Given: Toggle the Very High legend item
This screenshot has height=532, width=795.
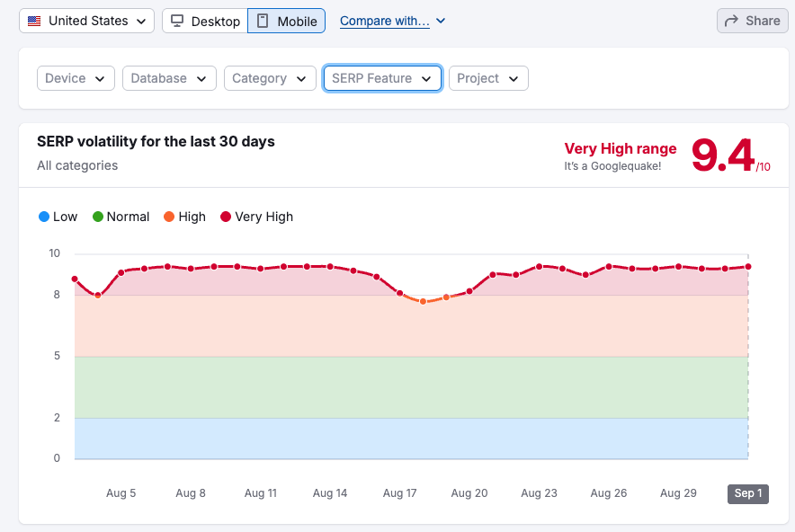Looking at the screenshot, I should (257, 217).
